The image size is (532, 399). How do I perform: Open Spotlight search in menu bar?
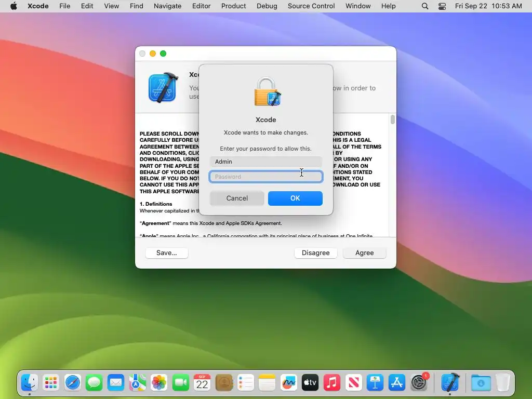[425, 6]
